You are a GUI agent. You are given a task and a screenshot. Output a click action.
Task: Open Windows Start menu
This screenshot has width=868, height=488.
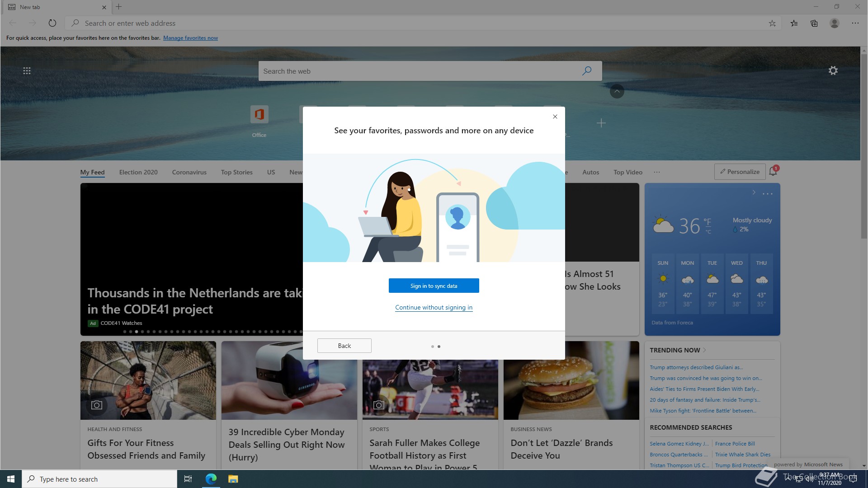[x=11, y=479]
